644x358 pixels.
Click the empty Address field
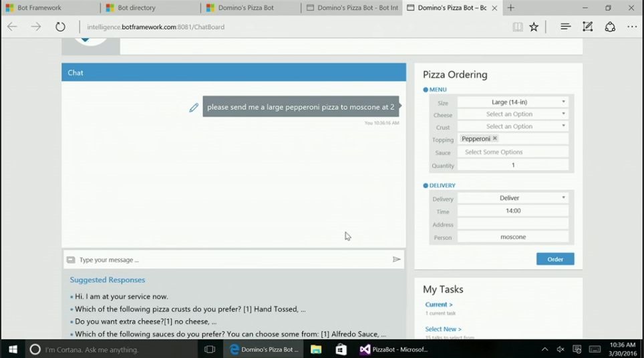[513, 224]
